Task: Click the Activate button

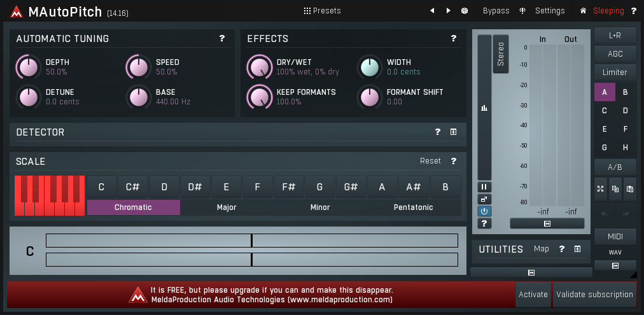Action: coord(533,295)
